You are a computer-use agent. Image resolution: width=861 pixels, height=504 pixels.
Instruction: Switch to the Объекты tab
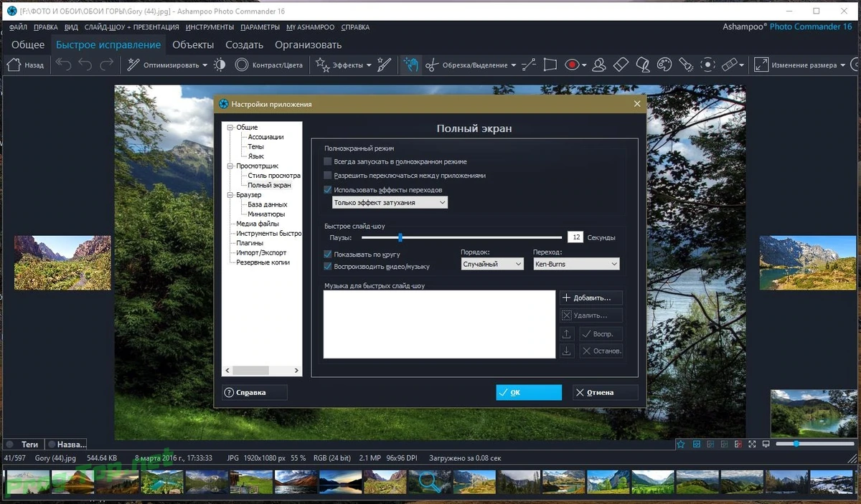pos(193,44)
